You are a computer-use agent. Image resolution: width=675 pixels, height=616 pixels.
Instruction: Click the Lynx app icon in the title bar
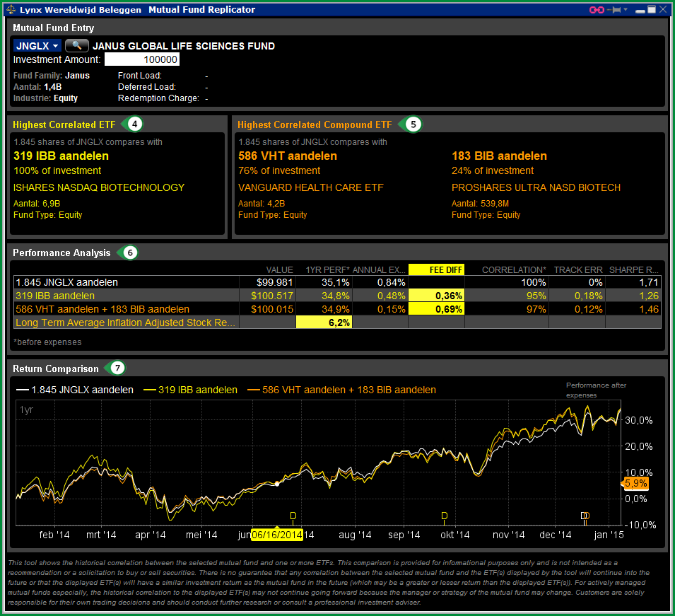pyautogui.click(x=11, y=9)
